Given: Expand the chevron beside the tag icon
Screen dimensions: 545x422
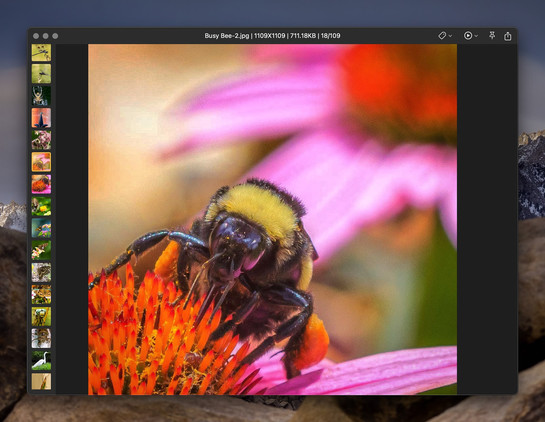Looking at the screenshot, I should point(450,36).
